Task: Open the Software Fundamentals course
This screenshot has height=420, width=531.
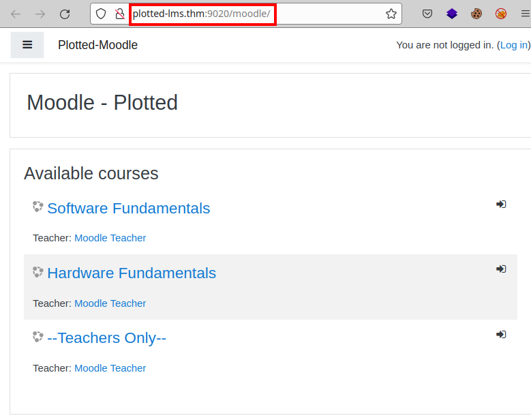Action: tap(129, 209)
